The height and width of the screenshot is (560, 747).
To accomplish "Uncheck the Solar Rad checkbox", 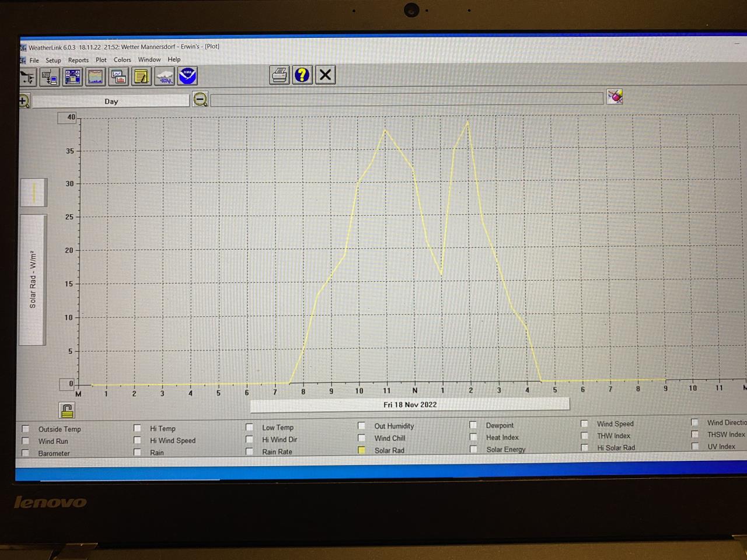I will [361, 450].
